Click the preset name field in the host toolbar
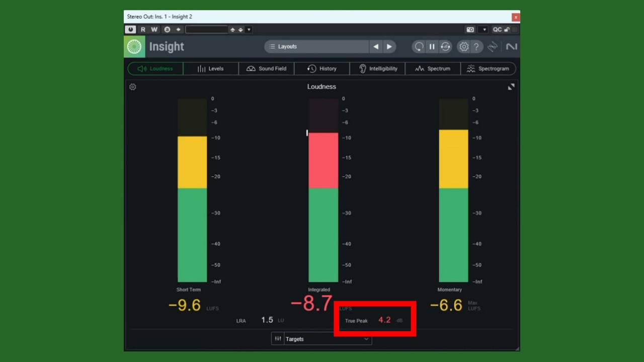 (207, 30)
